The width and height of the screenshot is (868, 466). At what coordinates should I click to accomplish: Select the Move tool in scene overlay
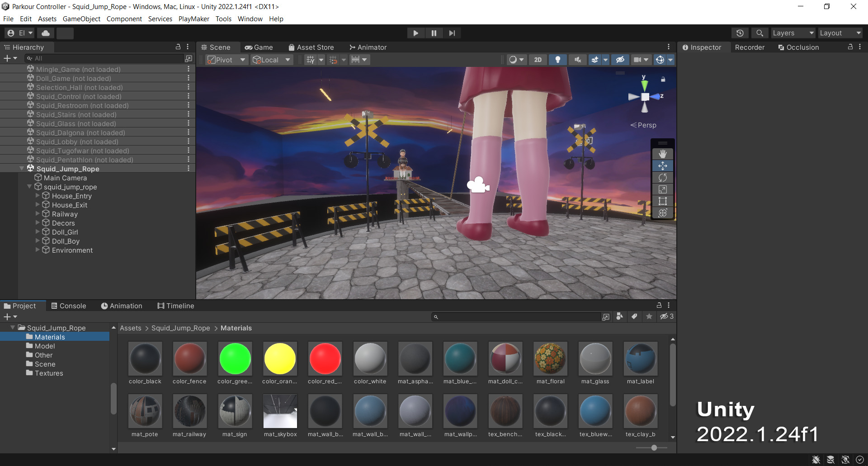point(663,166)
